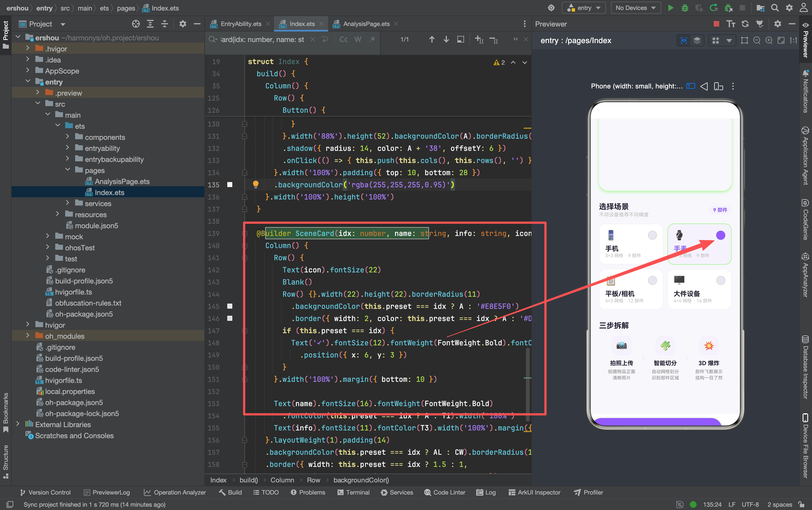The height and width of the screenshot is (510, 812).
Task: Open Profiler tool window
Action: [x=589, y=493]
